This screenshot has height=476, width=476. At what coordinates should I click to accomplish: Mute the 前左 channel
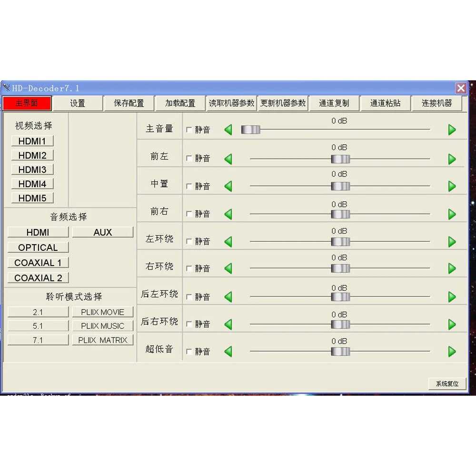(189, 159)
